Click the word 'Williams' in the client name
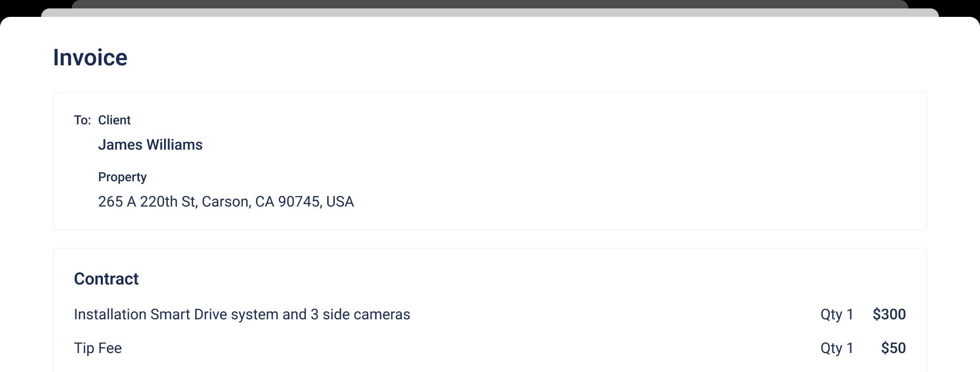 click(x=175, y=145)
